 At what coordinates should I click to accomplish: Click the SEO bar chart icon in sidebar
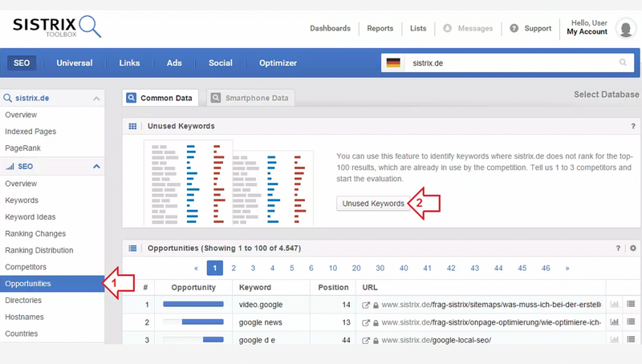(10, 167)
